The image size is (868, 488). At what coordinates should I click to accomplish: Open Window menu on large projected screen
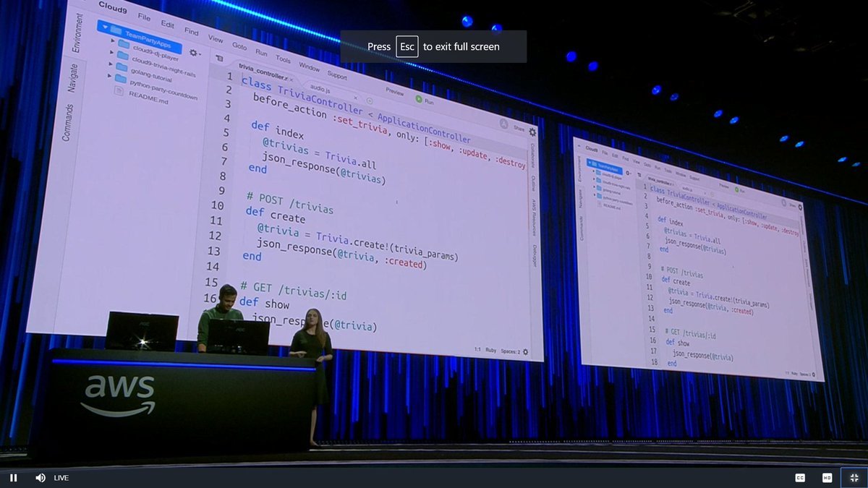pyautogui.click(x=309, y=67)
